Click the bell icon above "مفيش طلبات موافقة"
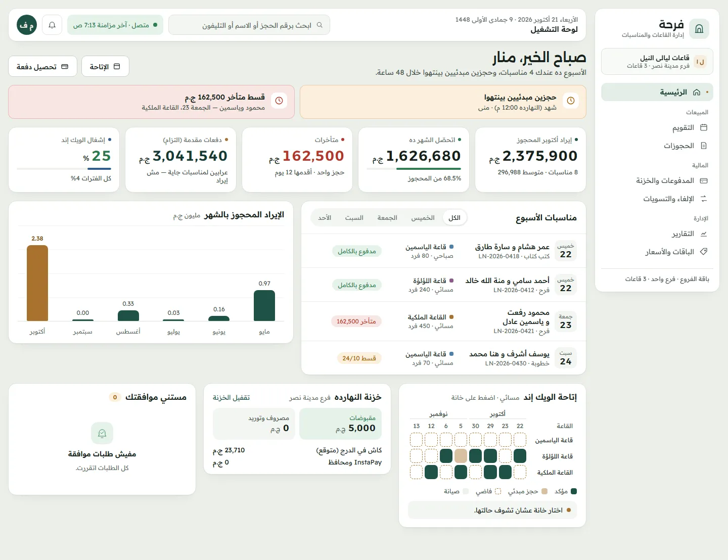The image size is (728, 560). tap(102, 433)
